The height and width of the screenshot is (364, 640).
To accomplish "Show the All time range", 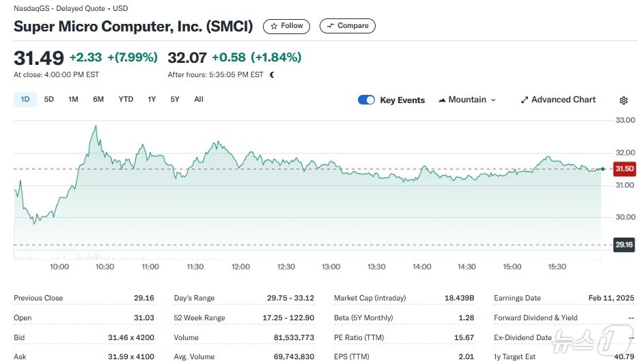I will click(199, 100).
